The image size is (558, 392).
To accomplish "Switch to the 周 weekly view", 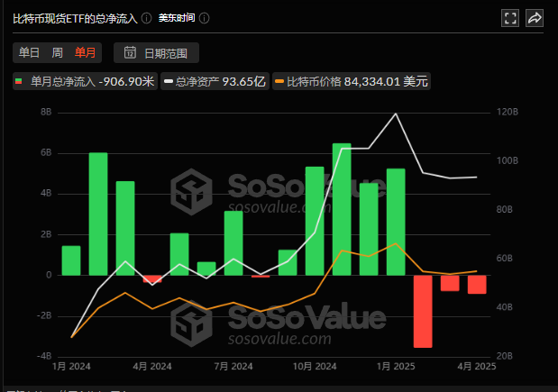I will coord(57,53).
